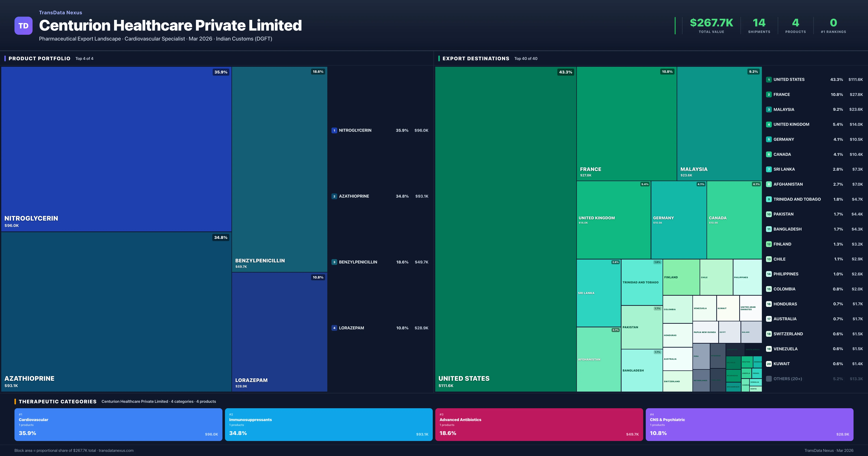The width and height of the screenshot is (868, 456).
Task: Click rank 4 badge beside Lorazepam legend
Action: 334,328
